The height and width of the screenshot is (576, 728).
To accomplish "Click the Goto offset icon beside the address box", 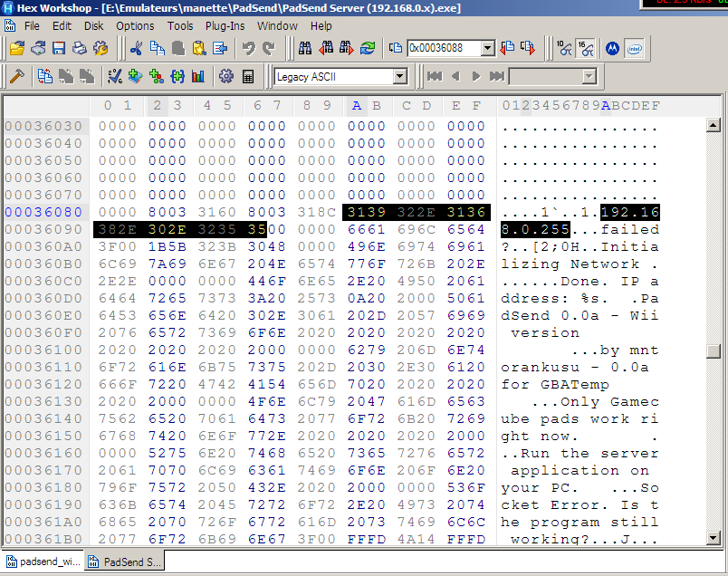I will (395, 48).
